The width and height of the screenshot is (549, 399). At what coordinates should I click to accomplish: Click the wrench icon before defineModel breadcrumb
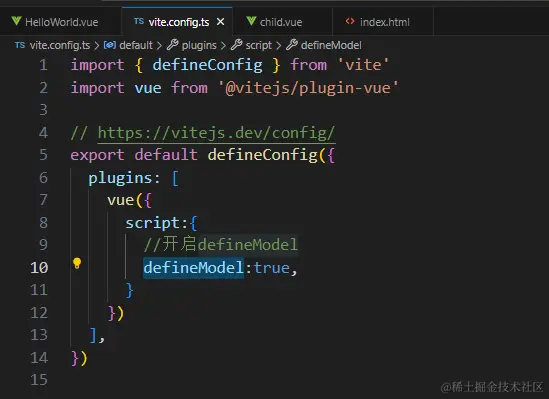(292, 45)
